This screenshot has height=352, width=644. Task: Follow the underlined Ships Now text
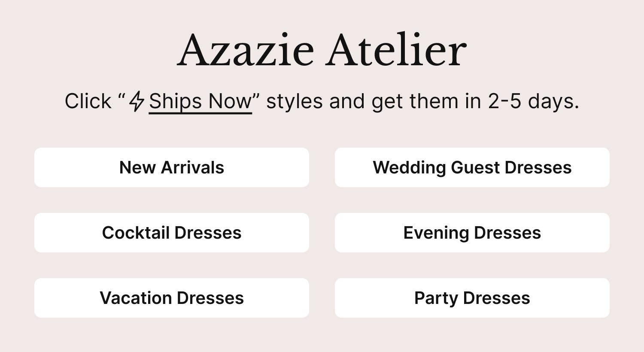(200, 102)
